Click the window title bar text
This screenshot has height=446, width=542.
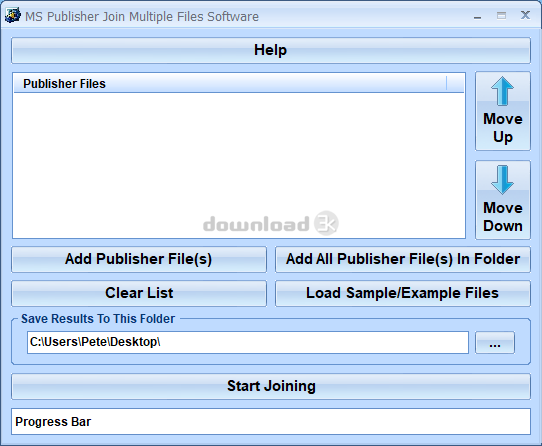[x=142, y=17]
